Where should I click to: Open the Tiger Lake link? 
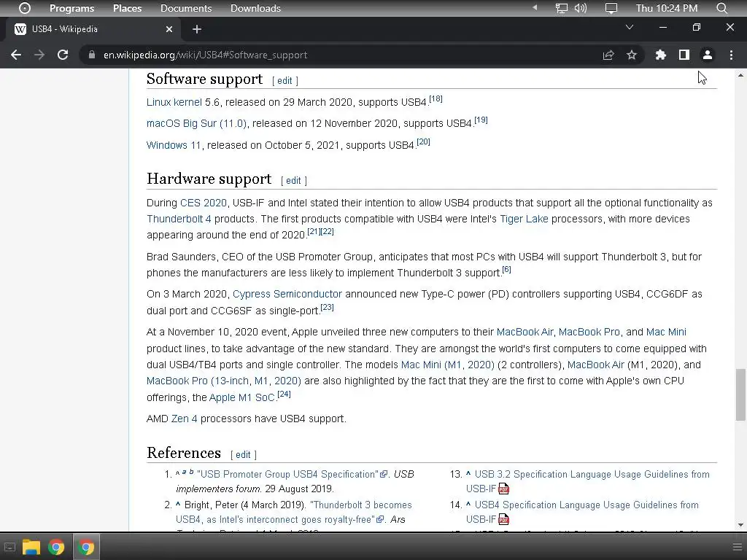tap(524, 219)
